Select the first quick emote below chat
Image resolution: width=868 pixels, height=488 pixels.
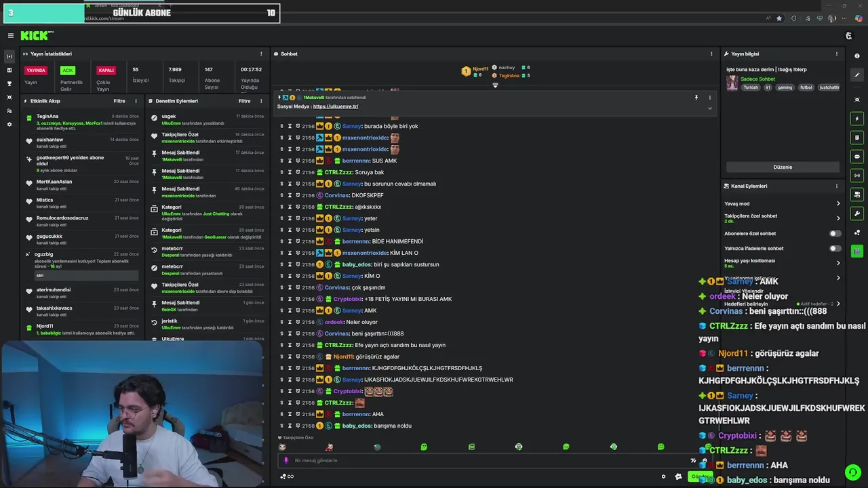(x=282, y=447)
